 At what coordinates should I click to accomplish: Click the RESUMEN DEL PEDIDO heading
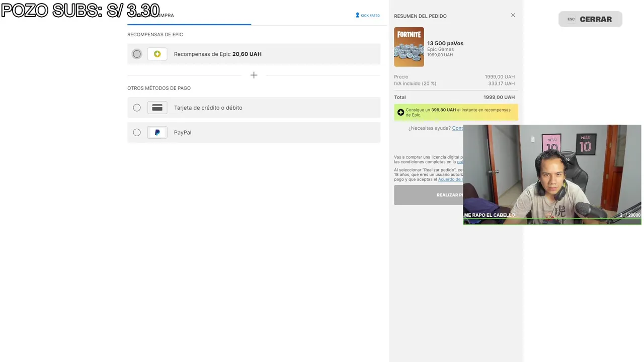(x=420, y=16)
